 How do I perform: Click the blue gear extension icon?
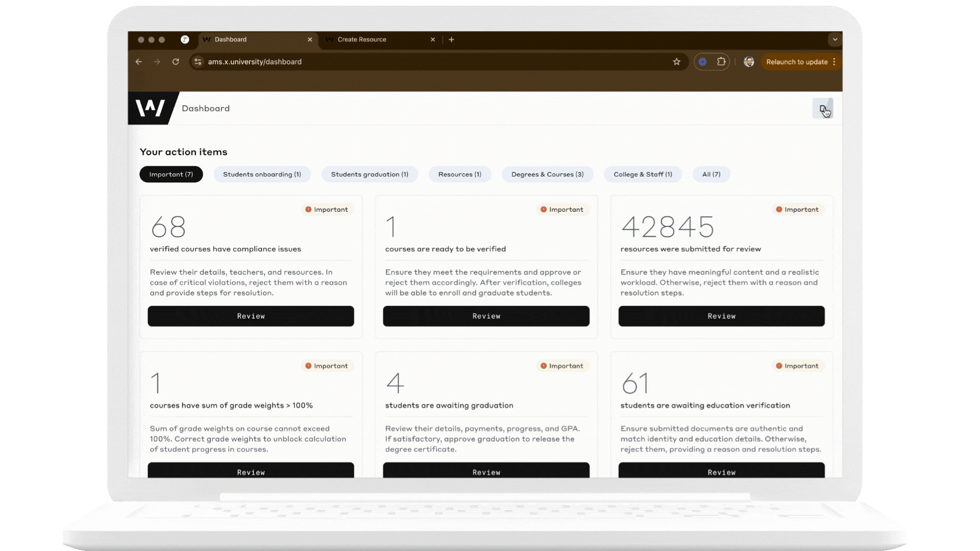click(702, 62)
